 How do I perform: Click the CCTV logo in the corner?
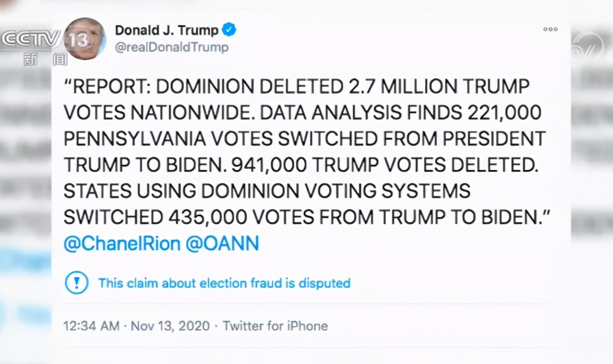click(x=31, y=39)
